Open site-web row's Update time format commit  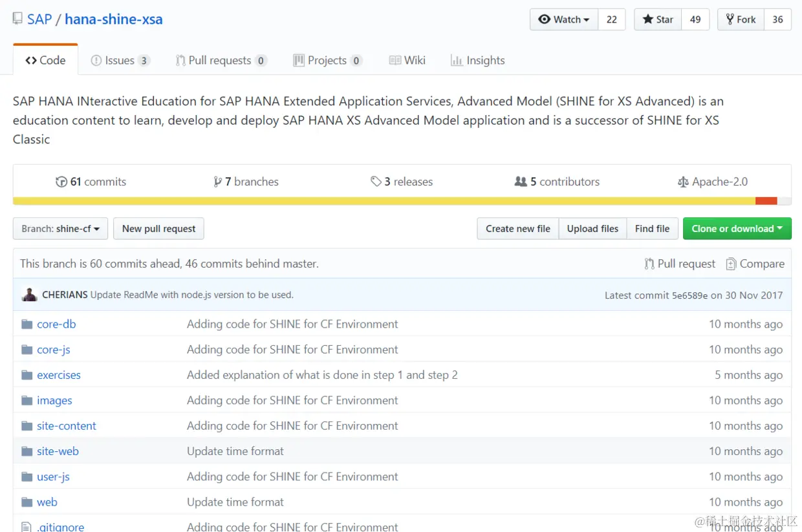235,451
